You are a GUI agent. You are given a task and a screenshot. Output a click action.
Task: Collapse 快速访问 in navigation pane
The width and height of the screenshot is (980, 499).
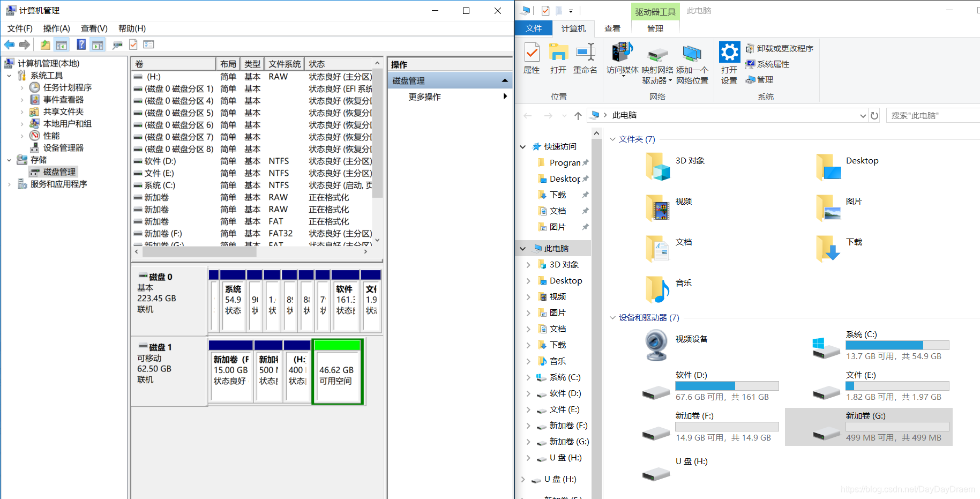tap(523, 147)
